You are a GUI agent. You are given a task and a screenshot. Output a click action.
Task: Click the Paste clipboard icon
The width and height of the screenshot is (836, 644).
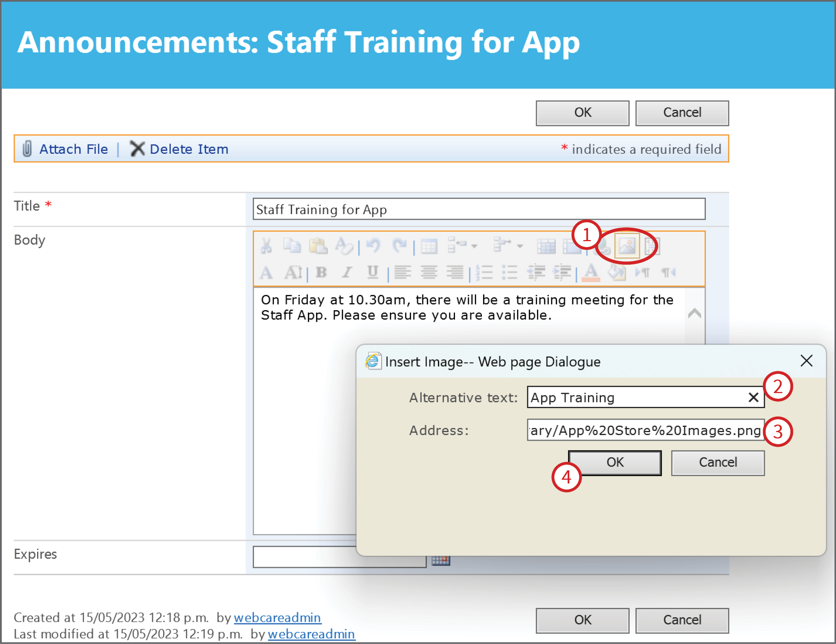(318, 246)
